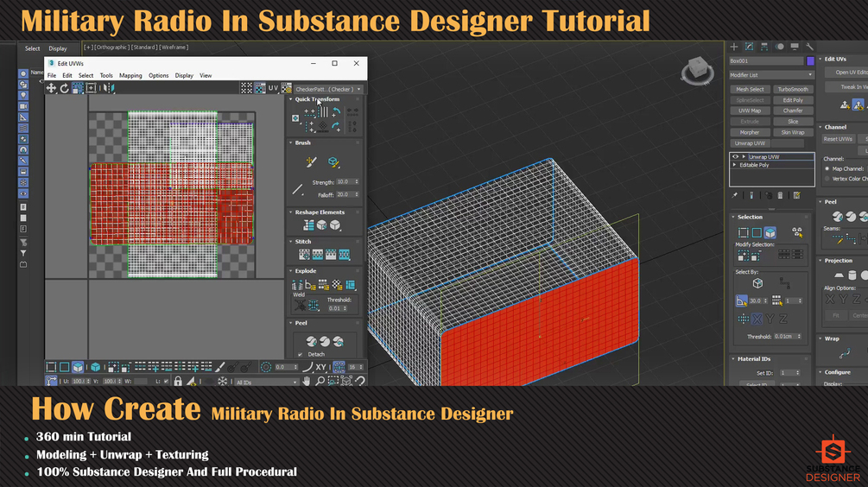Select the Vertex Color Channel radio button
This screenshot has height=487, width=868.
(x=827, y=179)
